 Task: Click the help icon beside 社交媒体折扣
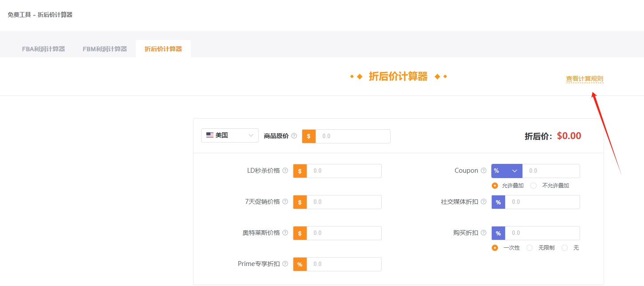pos(484,202)
